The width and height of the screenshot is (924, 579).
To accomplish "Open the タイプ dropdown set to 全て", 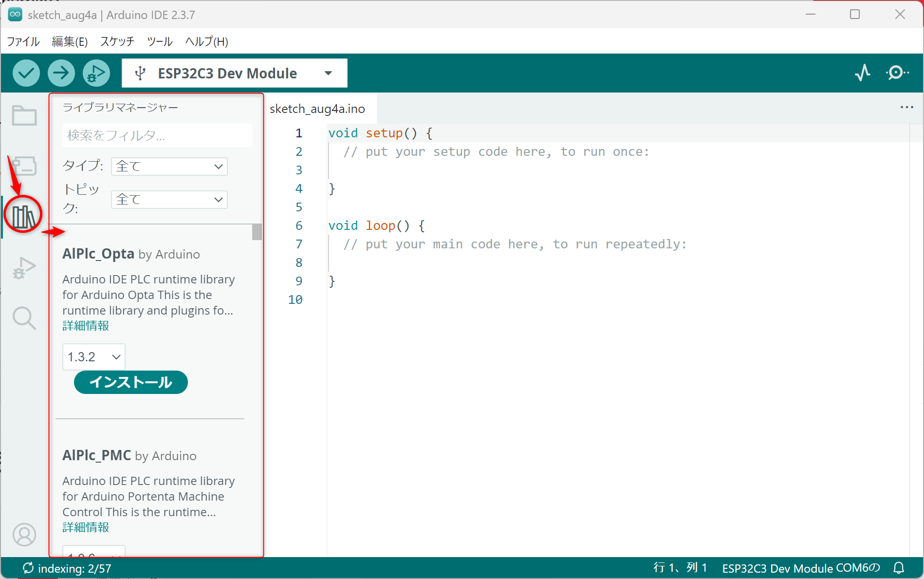I will coord(169,167).
